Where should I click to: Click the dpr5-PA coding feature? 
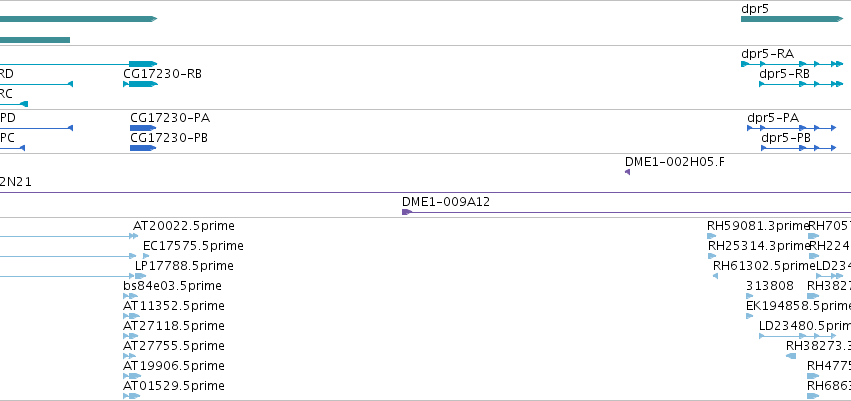(x=791, y=128)
